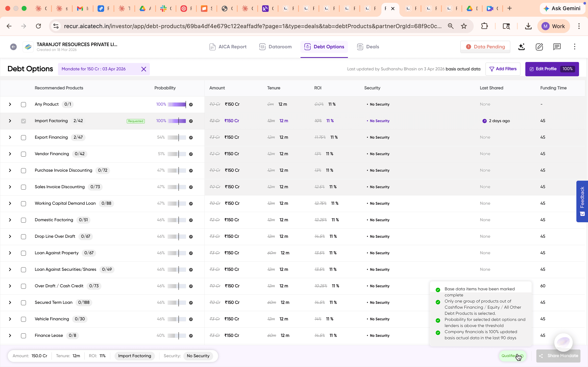This screenshot has height=367, width=588.
Task: Remove the Mandate for 150 Cr filter
Action: (x=144, y=69)
